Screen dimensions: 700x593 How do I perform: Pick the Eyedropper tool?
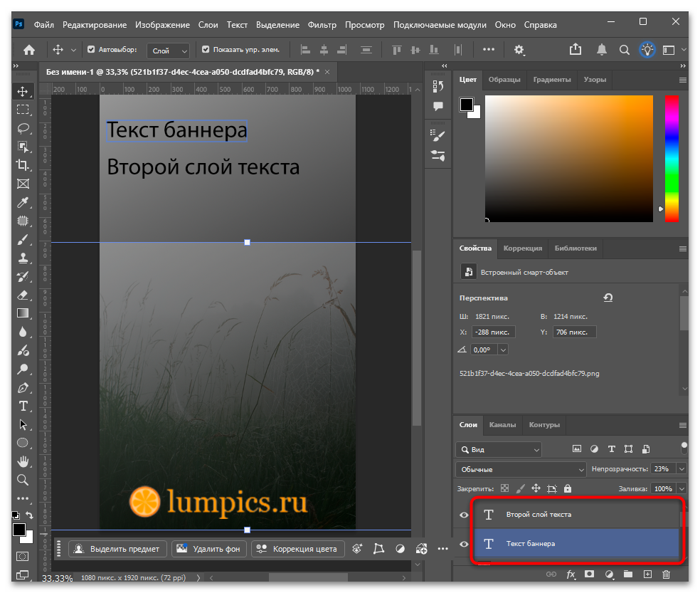coord(23,202)
